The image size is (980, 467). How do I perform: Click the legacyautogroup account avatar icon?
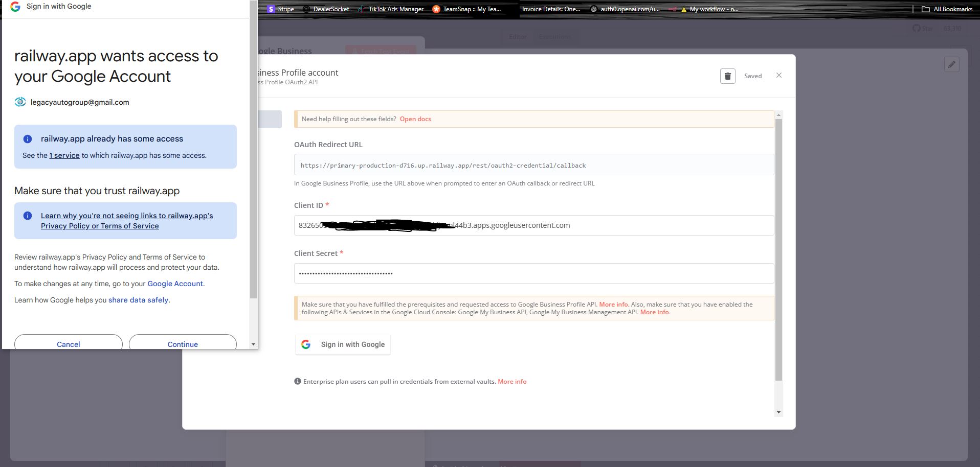(20, 102)
